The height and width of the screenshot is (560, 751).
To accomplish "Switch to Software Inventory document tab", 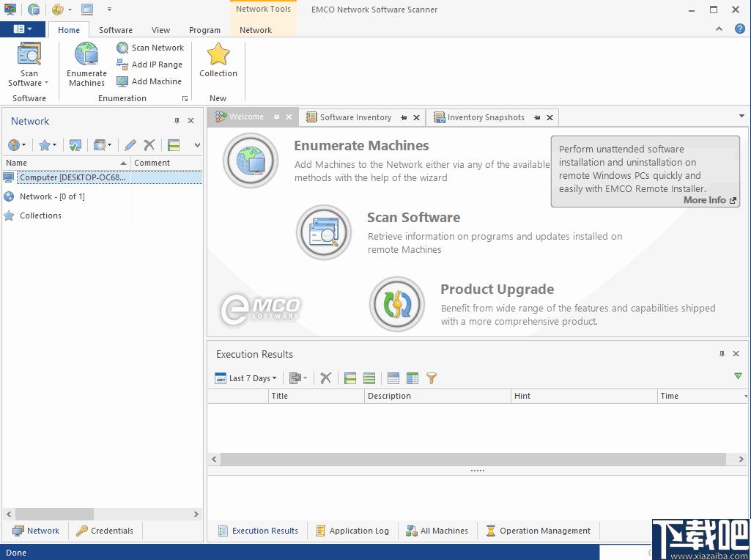I will [x=355, y=117].
